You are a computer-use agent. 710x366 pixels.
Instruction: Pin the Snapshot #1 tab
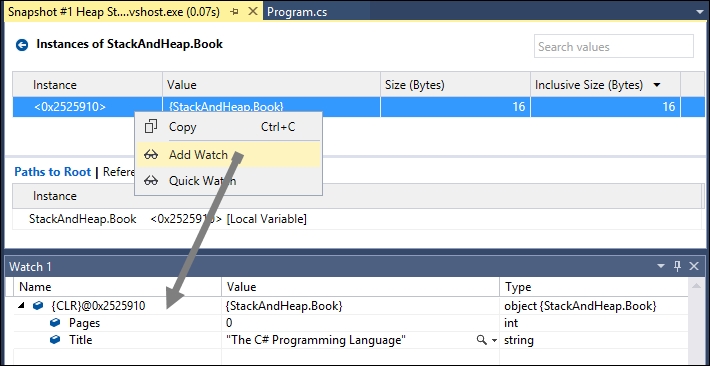[x=234, y=12]
